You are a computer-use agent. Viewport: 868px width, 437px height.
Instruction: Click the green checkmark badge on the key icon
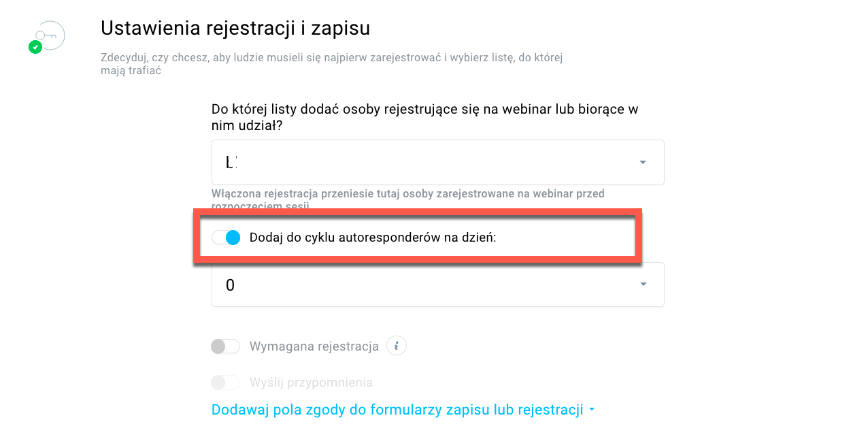pos(35,47)
